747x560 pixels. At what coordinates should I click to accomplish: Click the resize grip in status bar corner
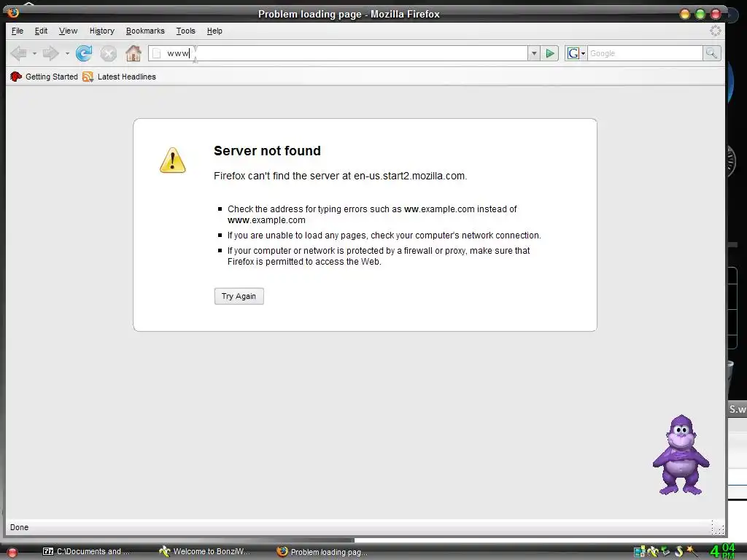point(718,528)
